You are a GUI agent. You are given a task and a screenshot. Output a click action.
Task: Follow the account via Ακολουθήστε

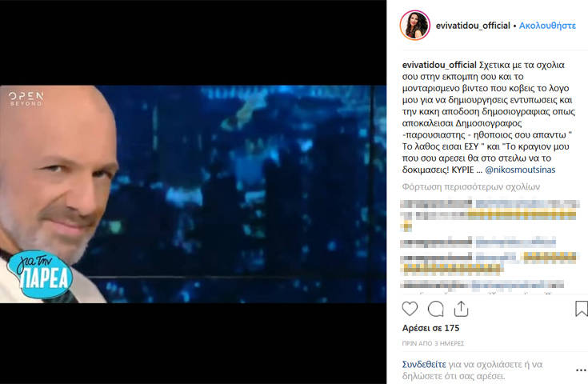click(x=547, y=26)
